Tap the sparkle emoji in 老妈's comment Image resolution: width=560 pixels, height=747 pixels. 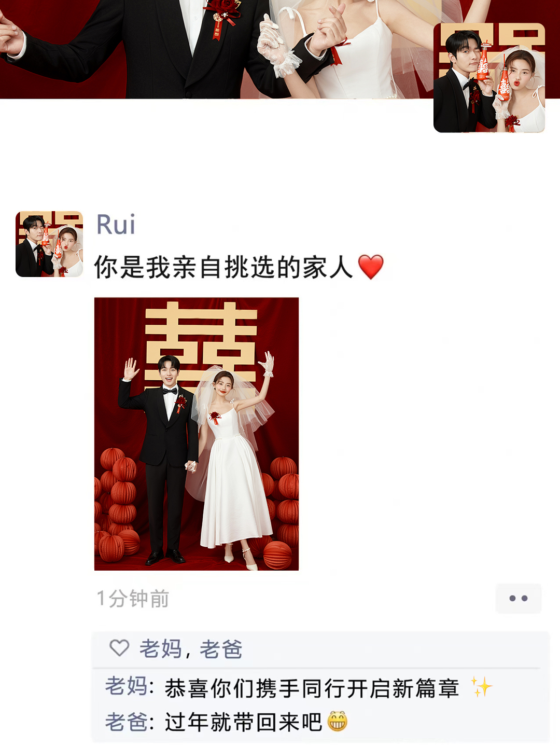pyautogui.click(x=481, y=687)
